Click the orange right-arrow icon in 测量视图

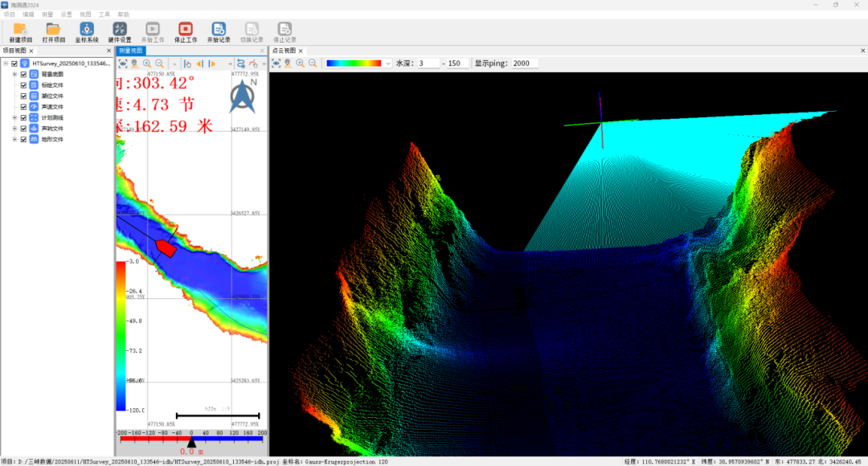click(212, 63)
